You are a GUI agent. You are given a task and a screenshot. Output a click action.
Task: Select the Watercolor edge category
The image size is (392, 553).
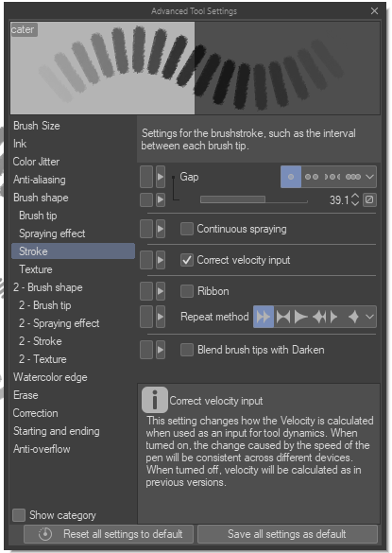(x=50, y=377)
